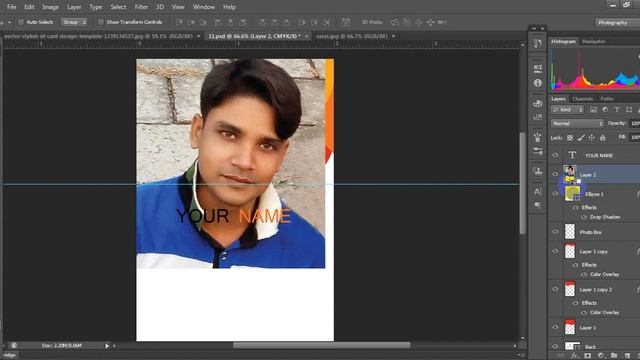Viewport: 640px width, 360px height.
Task: Lock layer position icon
Action: point(591,138)
